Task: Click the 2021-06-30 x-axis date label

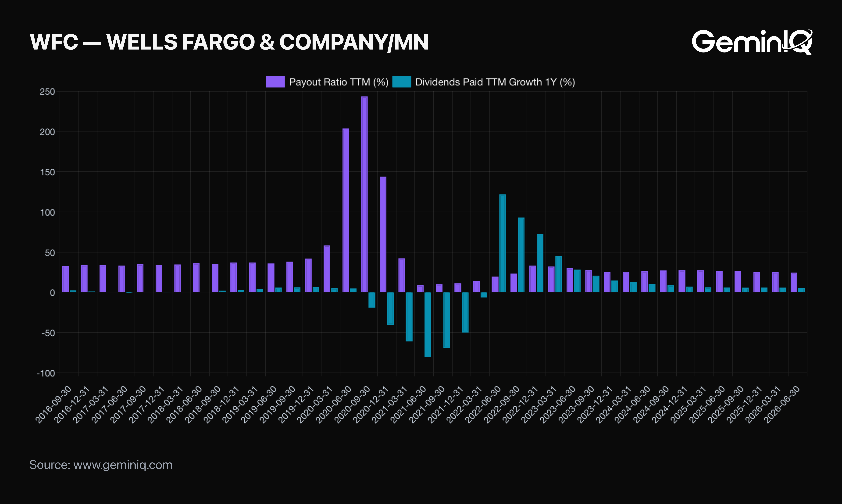Action: (408, 405)
